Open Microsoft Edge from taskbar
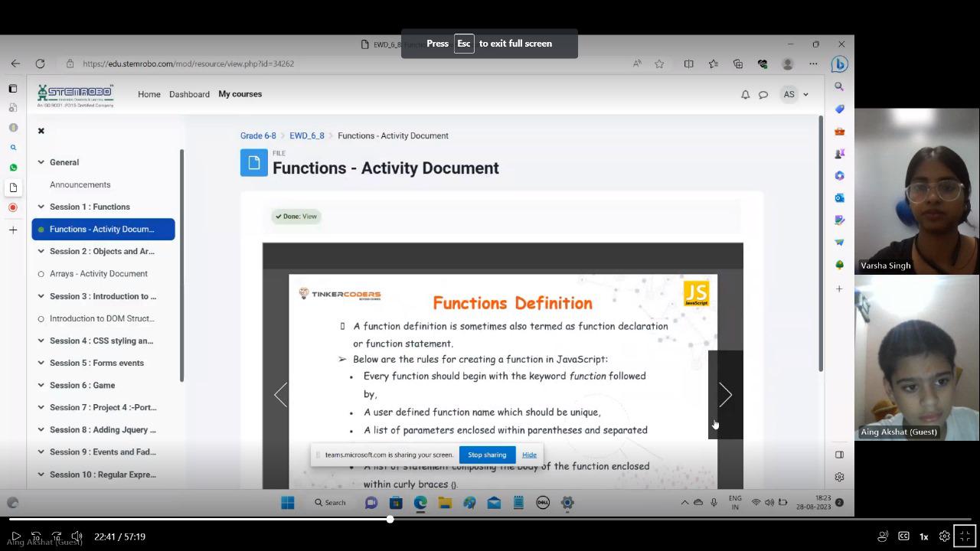Image resolution: width=980 pixels, height=551 pixels. tap(420, 503)
